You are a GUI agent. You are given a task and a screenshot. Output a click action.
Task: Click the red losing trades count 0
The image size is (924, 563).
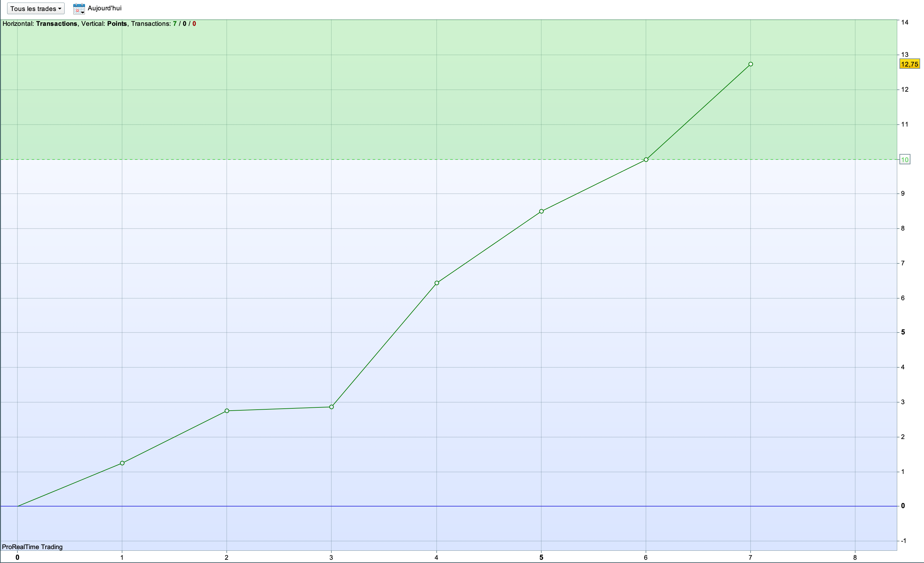coord(194,24)
